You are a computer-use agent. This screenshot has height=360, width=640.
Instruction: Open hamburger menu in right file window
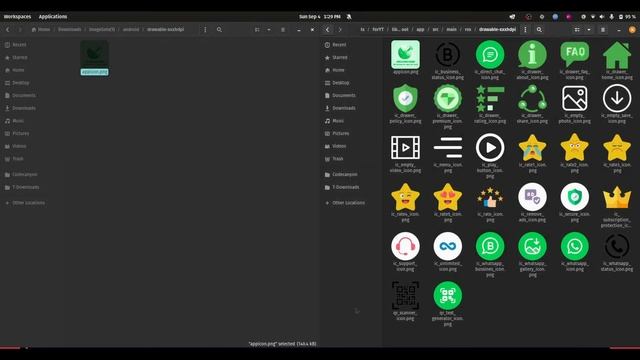coord(603,30)
